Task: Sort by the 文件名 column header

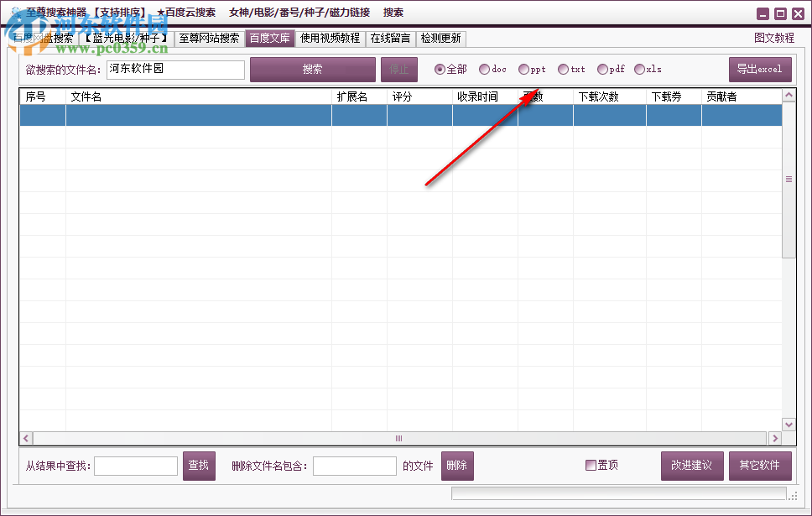Action: [199, 96]
